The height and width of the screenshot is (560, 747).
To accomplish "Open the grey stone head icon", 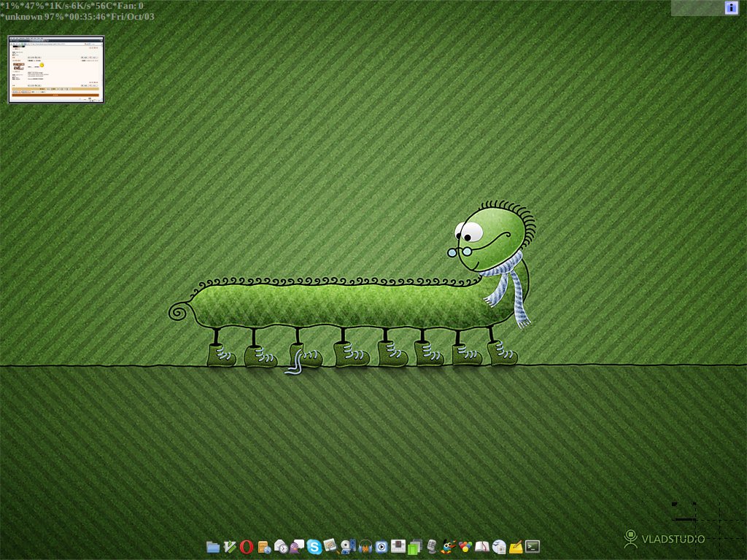I will point(432,547).
